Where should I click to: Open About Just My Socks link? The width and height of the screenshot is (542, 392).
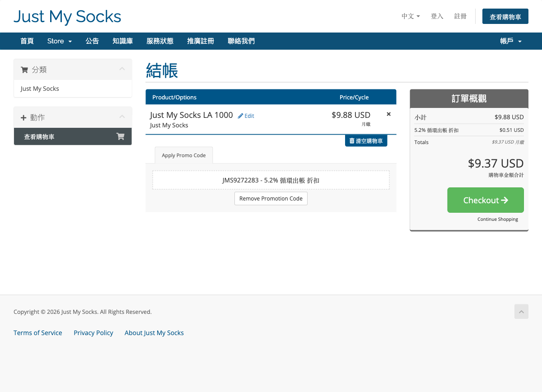click(x=154, y=333)
